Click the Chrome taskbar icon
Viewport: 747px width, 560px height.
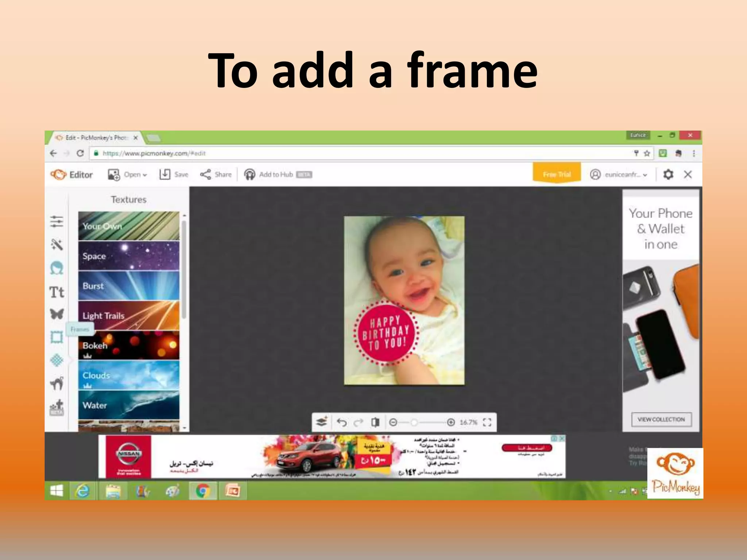click(x=203, y=491)
